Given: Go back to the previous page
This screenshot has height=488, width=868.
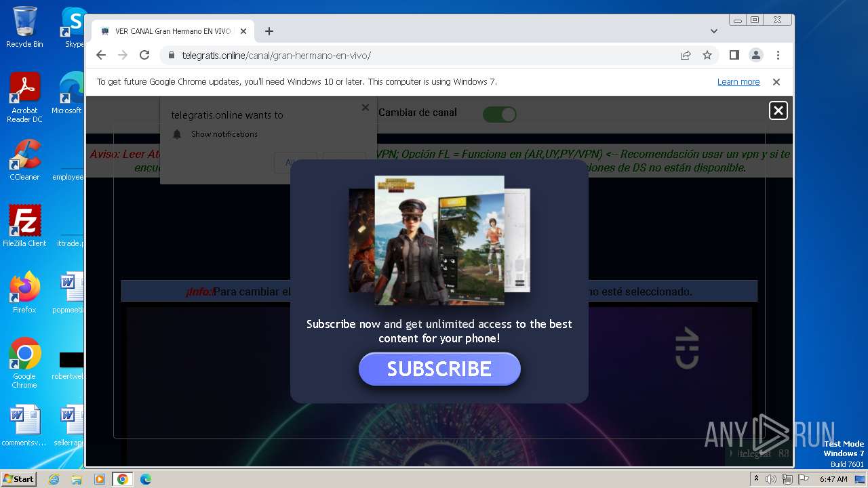Looking at the screenshot, I should click(x=101, y=55).
